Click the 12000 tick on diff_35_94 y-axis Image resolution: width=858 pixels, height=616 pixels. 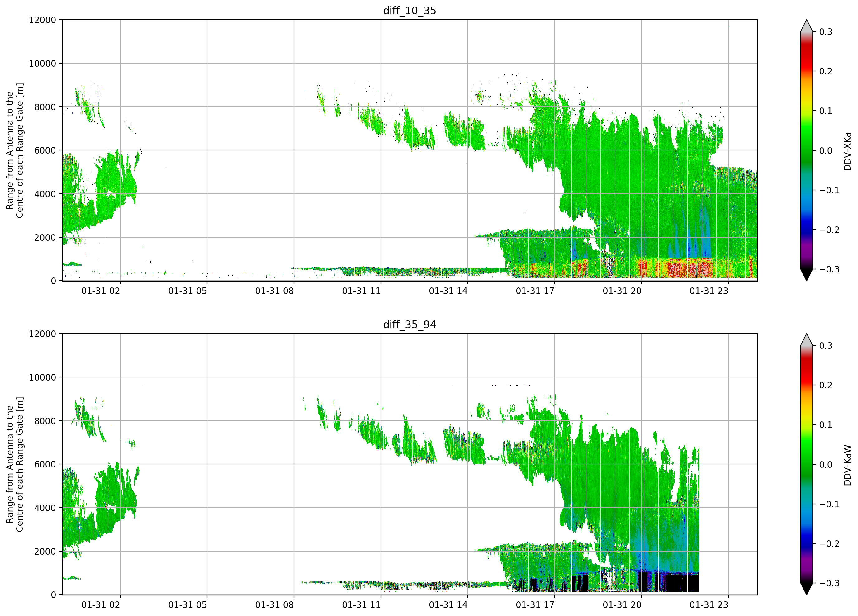point(42,334)
